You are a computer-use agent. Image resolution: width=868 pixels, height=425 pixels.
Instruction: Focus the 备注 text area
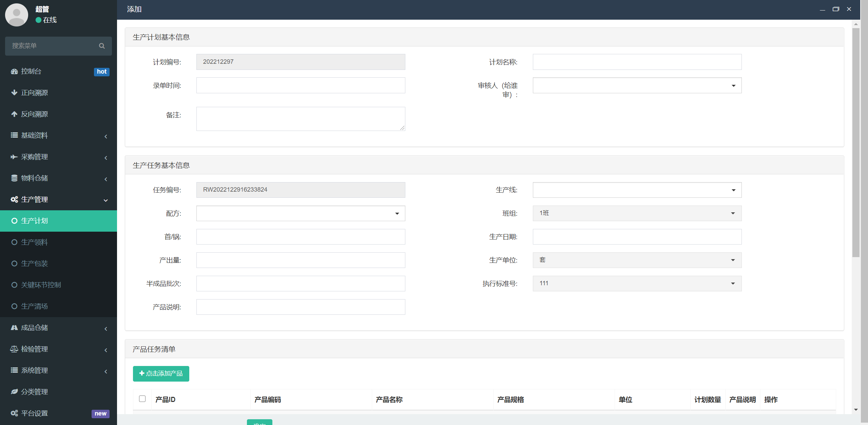point(301,119)
